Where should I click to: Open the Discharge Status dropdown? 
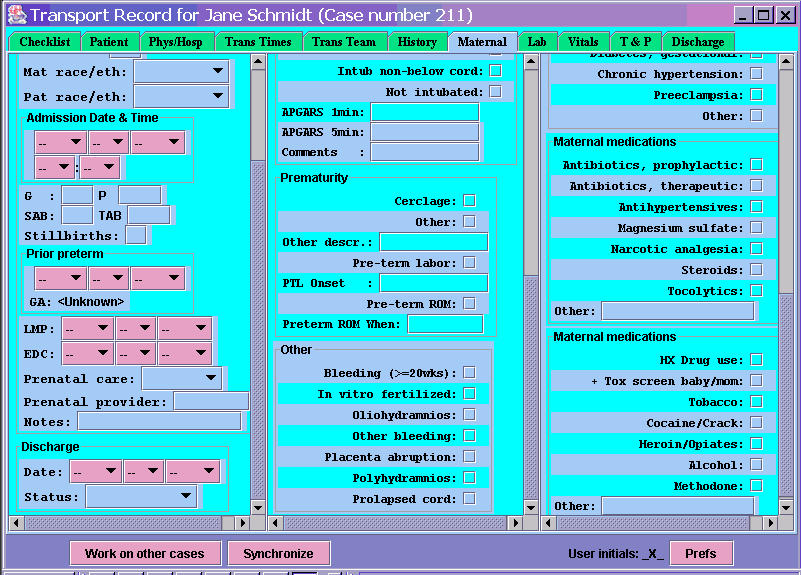(141, 497)
